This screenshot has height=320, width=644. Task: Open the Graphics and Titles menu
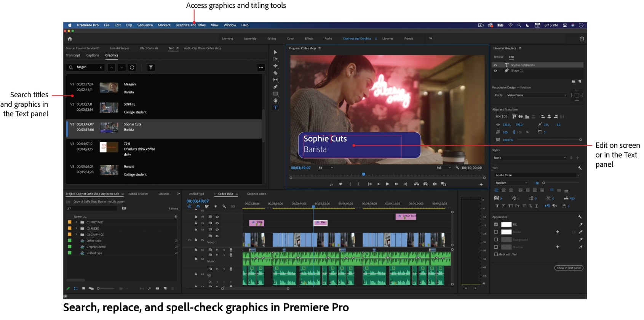(x=190, y=25)
